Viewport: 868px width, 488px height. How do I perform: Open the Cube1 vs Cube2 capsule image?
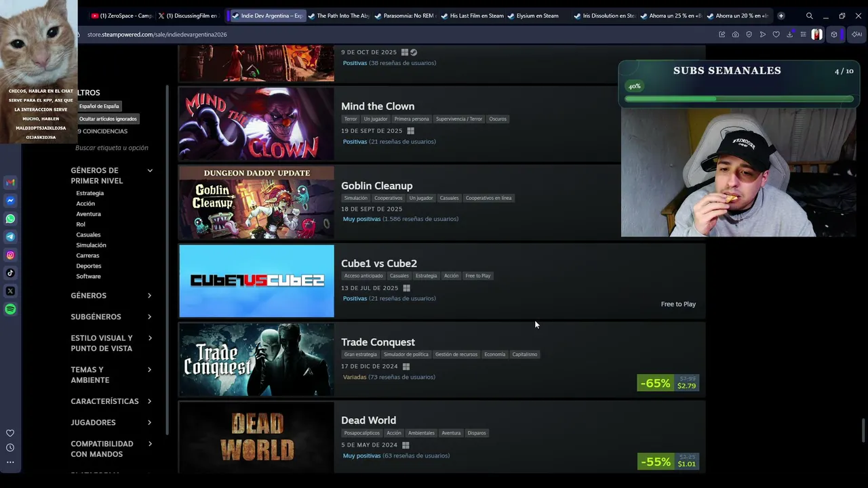256,281
